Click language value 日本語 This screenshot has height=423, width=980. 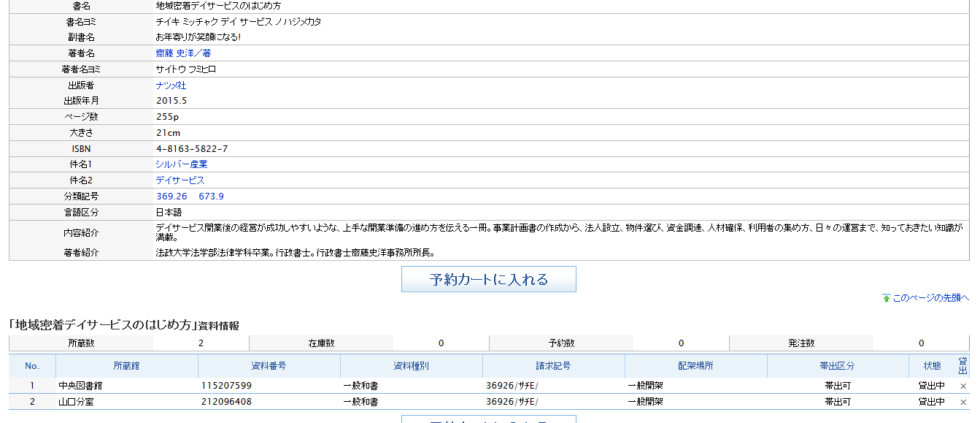pyautogui.click(x=169, y=213)
